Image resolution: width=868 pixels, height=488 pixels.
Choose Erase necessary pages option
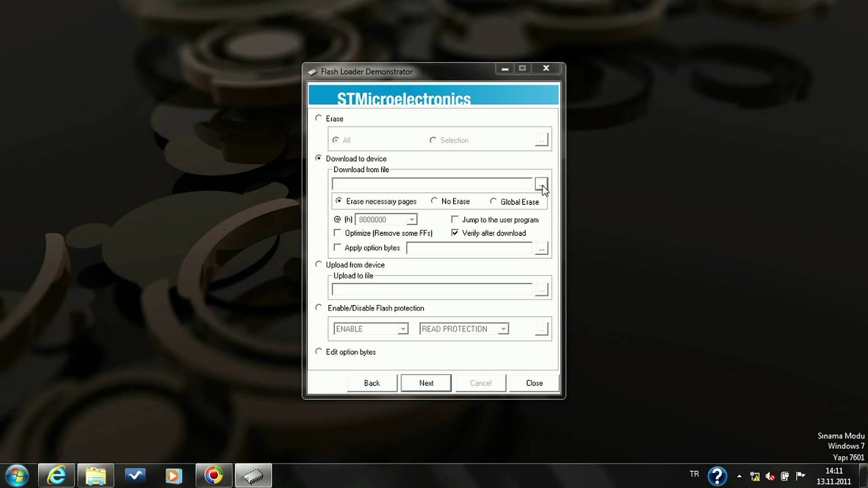coord(339,201)
